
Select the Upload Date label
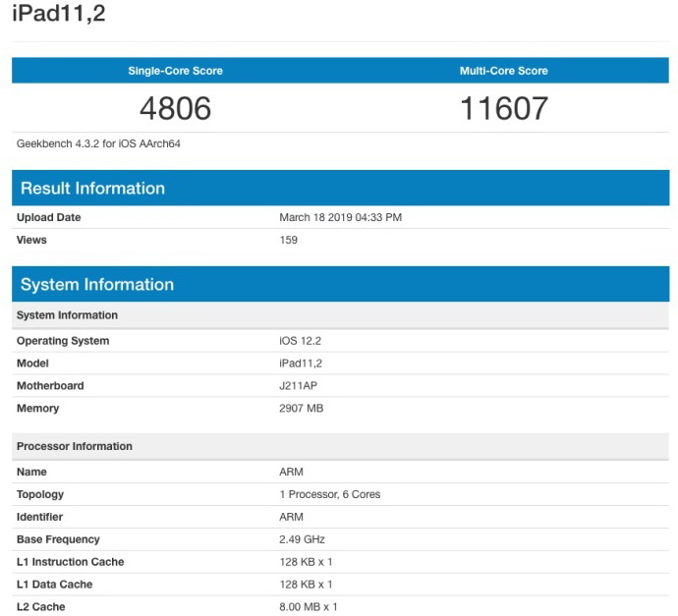pos(48,217)
